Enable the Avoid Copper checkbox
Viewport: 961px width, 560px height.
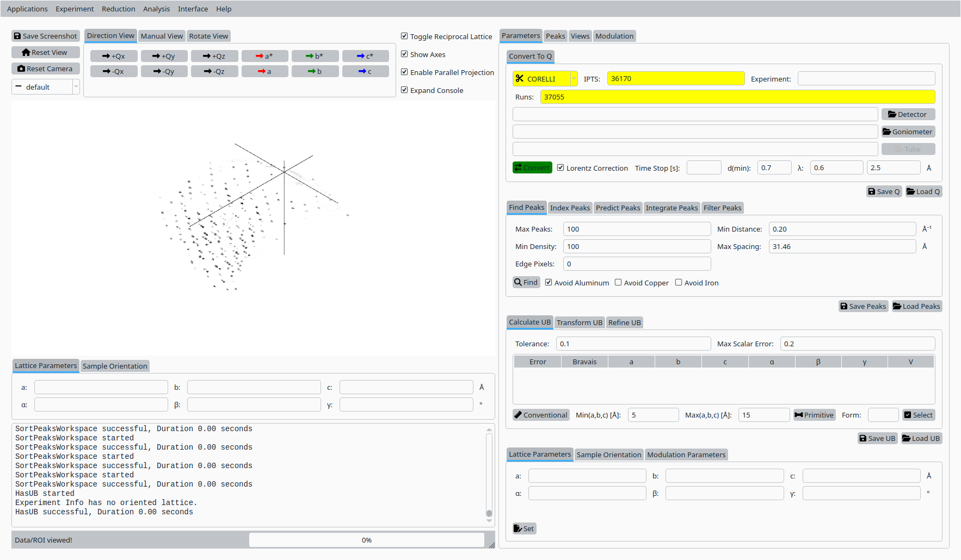pyautogui.click(x=618, y=283)
